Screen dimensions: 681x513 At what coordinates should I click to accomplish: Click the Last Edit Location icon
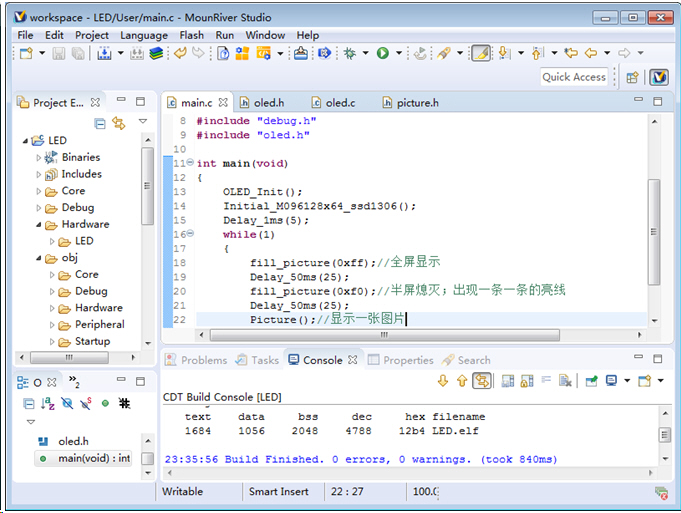click(x=571, y=53)
